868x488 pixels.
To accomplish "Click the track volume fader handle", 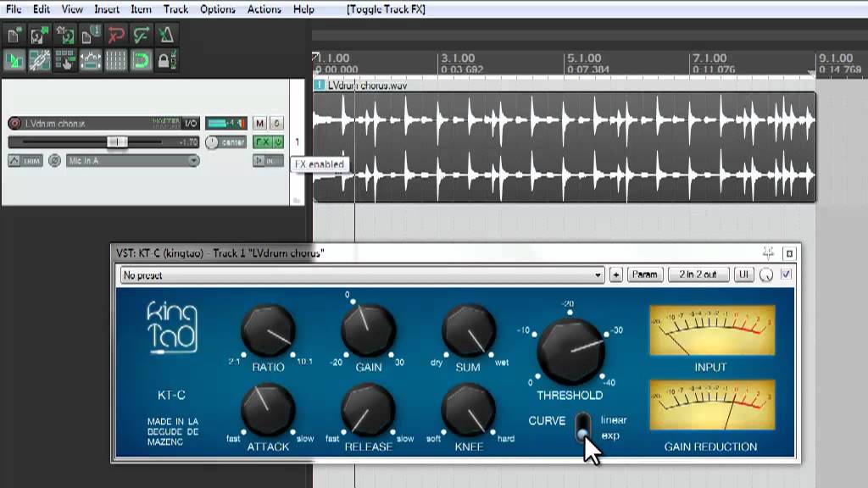I will point(117,142).
